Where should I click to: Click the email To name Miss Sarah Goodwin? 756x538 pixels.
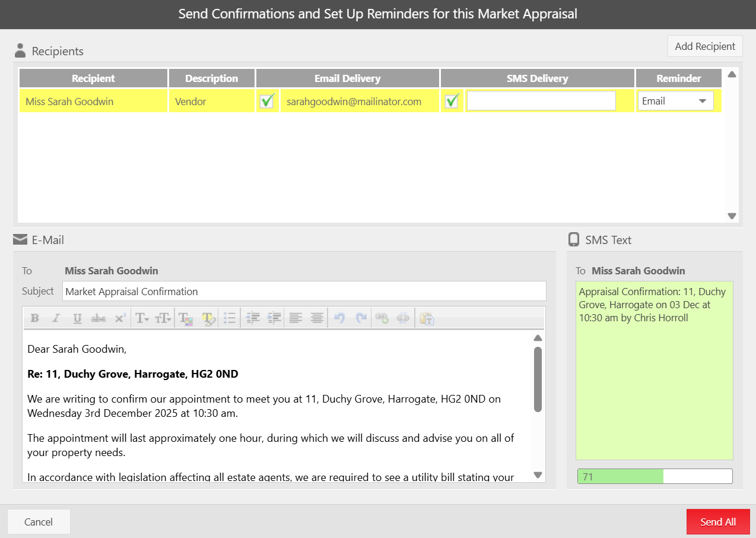point(112,271)
